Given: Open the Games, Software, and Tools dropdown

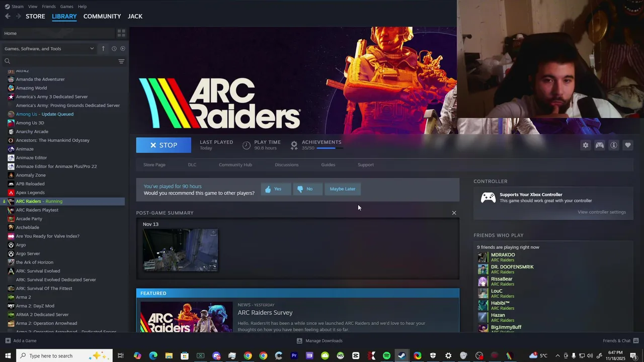Looking at the screenshot, I should click(x=49, y=49).
